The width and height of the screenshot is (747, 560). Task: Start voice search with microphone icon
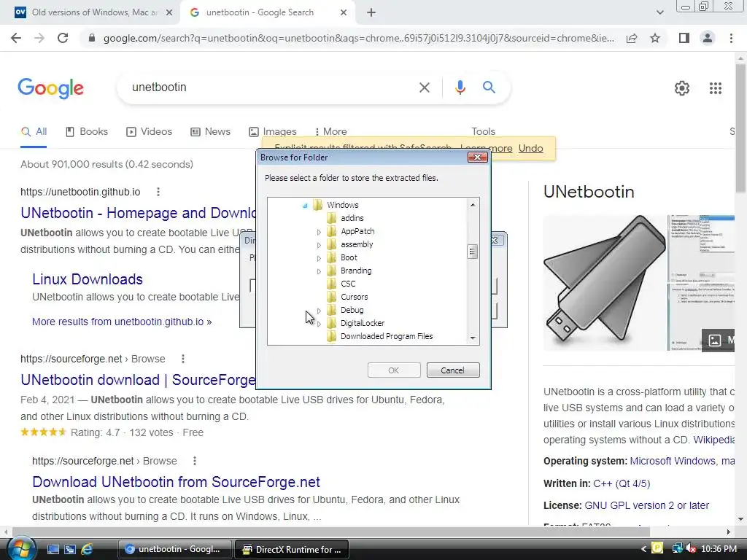(x=460, y=87)
